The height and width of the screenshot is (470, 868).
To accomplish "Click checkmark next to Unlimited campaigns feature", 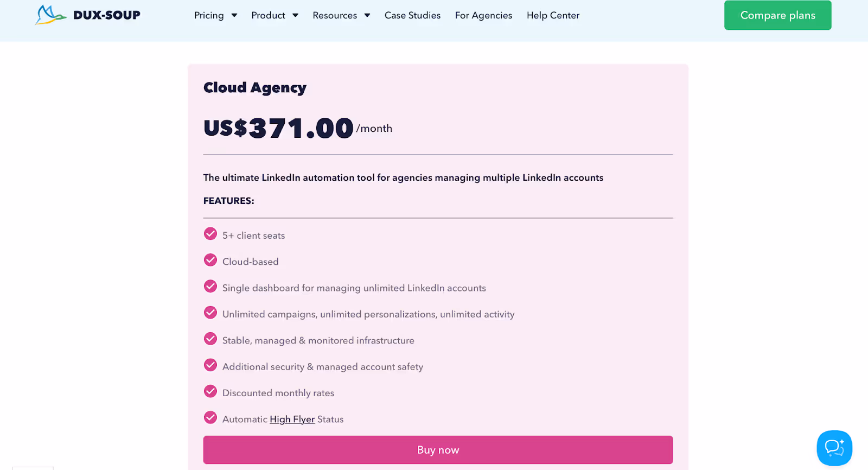I will 210,313.
